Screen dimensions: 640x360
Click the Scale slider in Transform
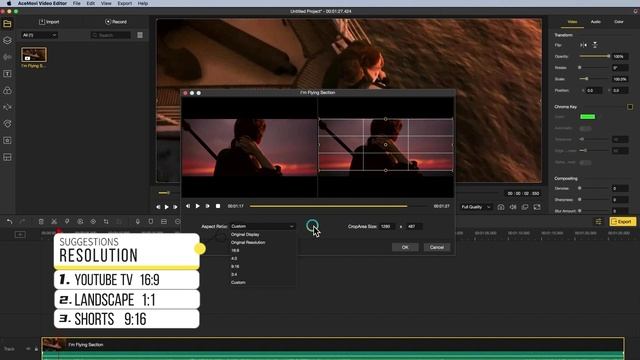pyautogui.click(x=595, y=79)
